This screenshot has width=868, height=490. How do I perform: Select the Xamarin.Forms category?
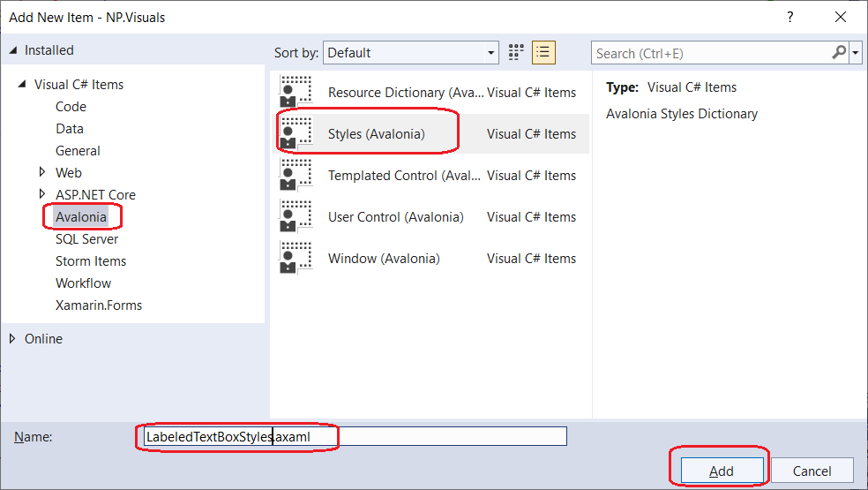(x=99, y=305)
